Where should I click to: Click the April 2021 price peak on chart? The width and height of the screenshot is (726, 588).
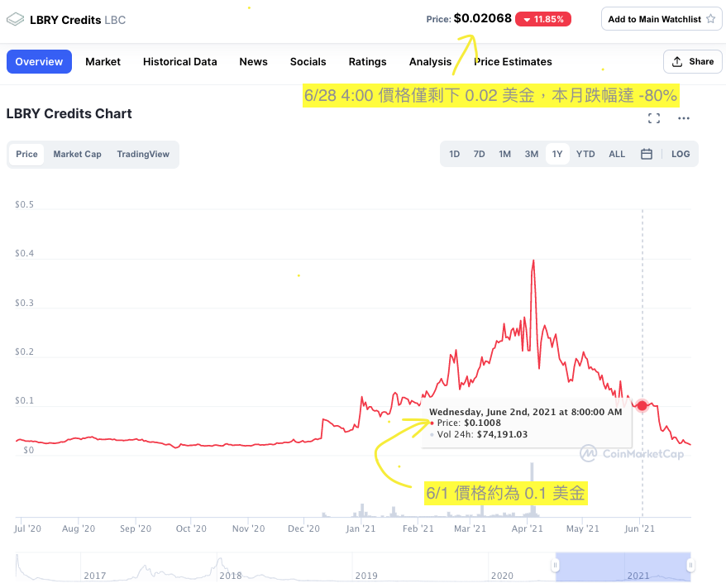click(x=533, y=261)
